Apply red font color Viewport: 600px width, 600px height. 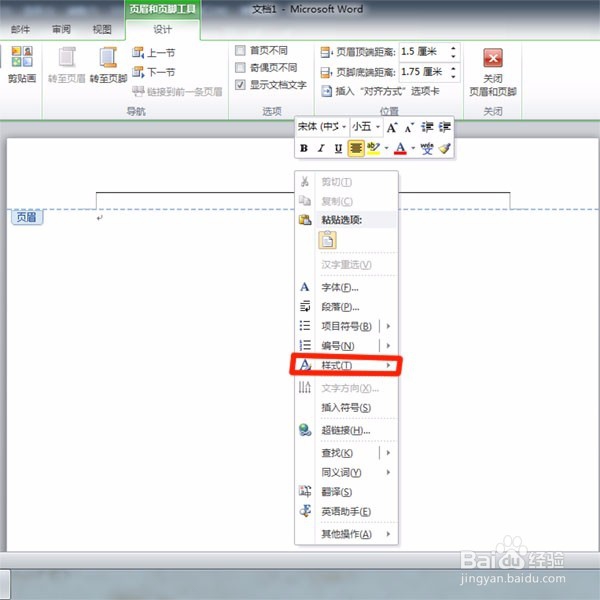(x=400, y=148)
